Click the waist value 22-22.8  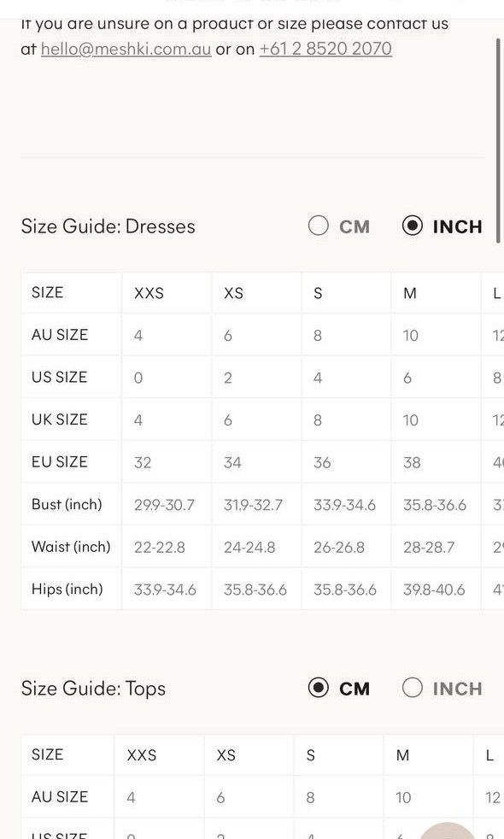[x=160, y=548]
